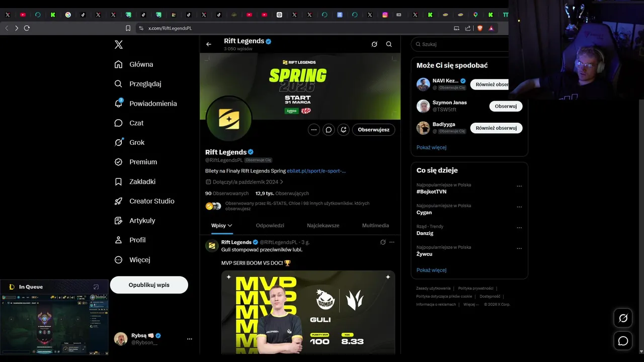Click Pokaż więcej under trends
Viewport: 644px width, 362px height.
coord(432,270)
